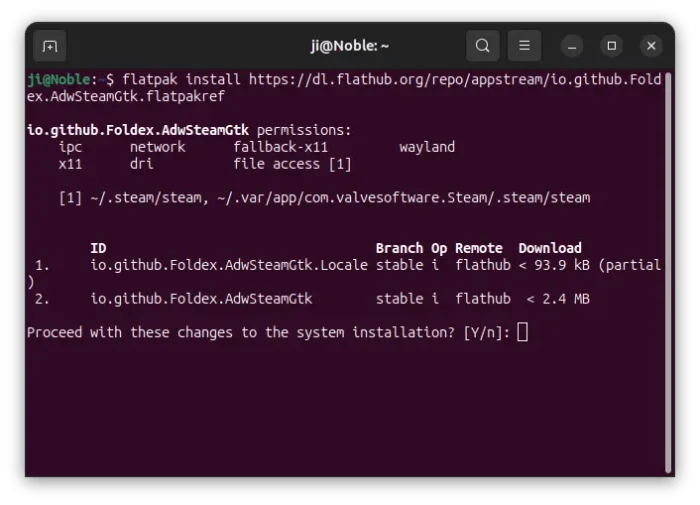Open a new terminal tab
700x505 pixels.
[50, 46]
